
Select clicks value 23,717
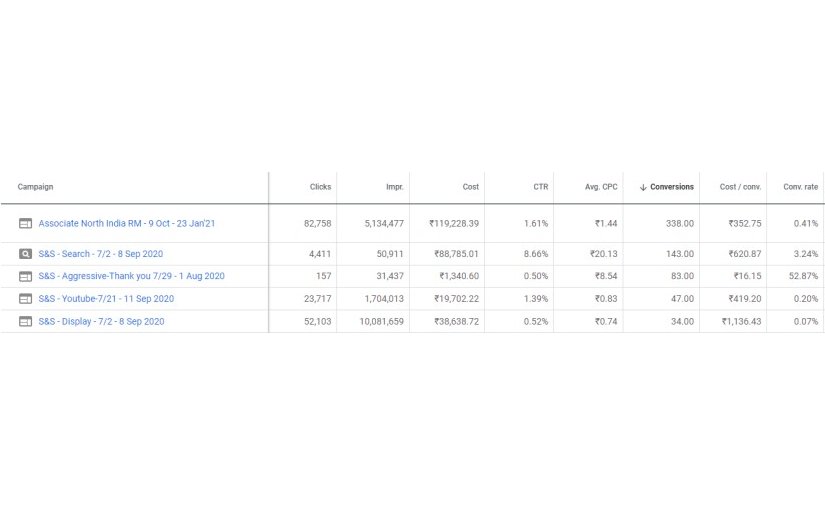coord(317,299)
